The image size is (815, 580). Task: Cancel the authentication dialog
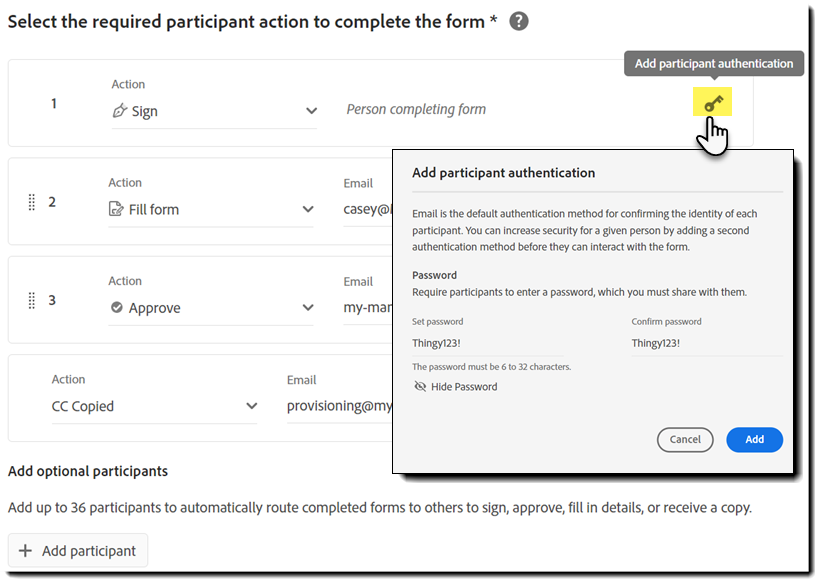(x=685, y=440)
